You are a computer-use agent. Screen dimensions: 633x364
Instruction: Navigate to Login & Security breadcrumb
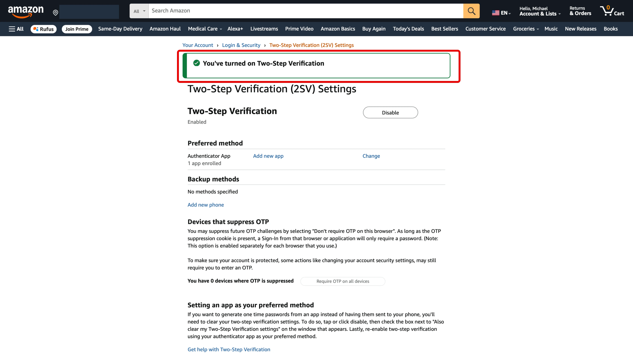click(241, 45)
